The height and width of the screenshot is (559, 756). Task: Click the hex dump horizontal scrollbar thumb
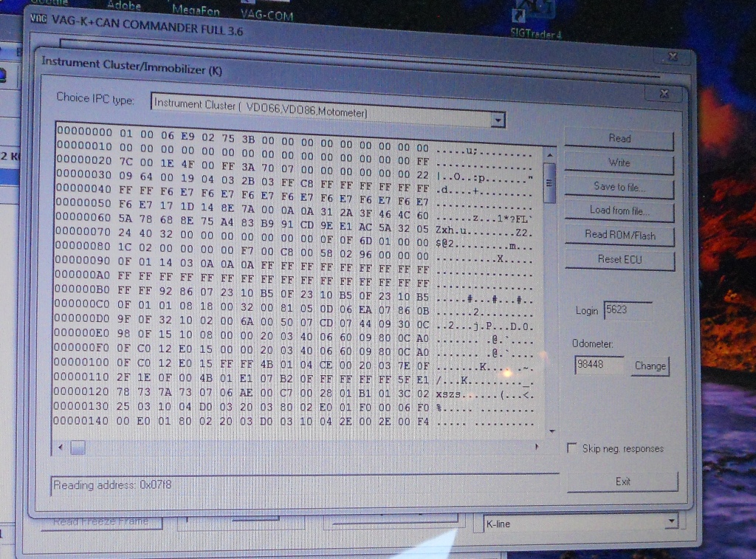(x=78, y=447)
